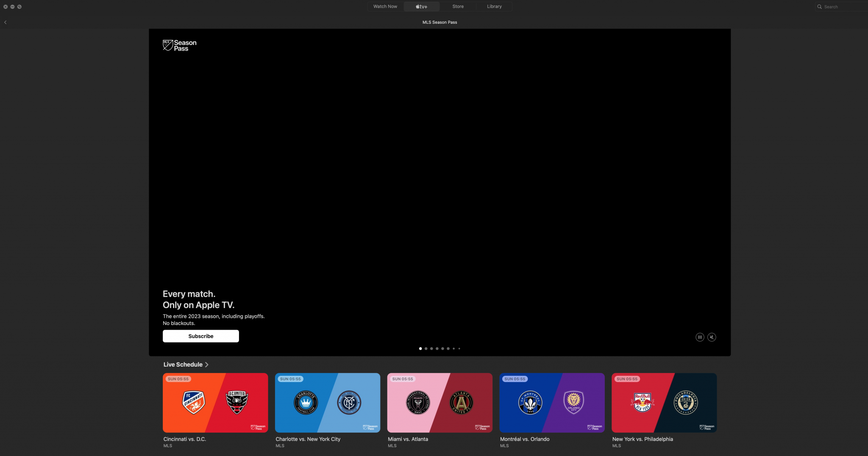
Task: Go back using the back chevron
Action: (x=6, y=22)
